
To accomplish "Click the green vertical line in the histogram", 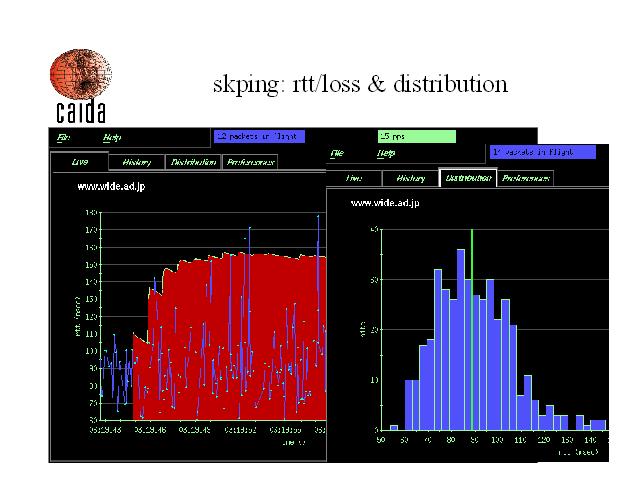I will 473,330.
